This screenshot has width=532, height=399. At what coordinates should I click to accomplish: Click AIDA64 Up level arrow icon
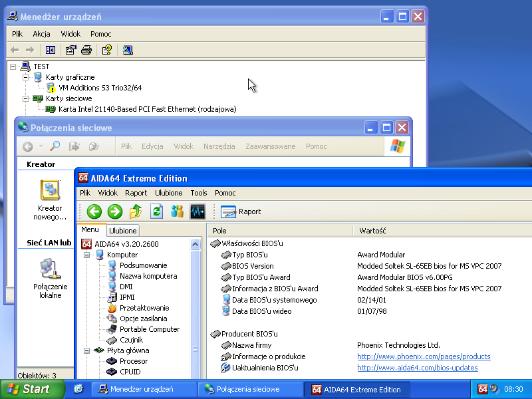click(136, 211)
